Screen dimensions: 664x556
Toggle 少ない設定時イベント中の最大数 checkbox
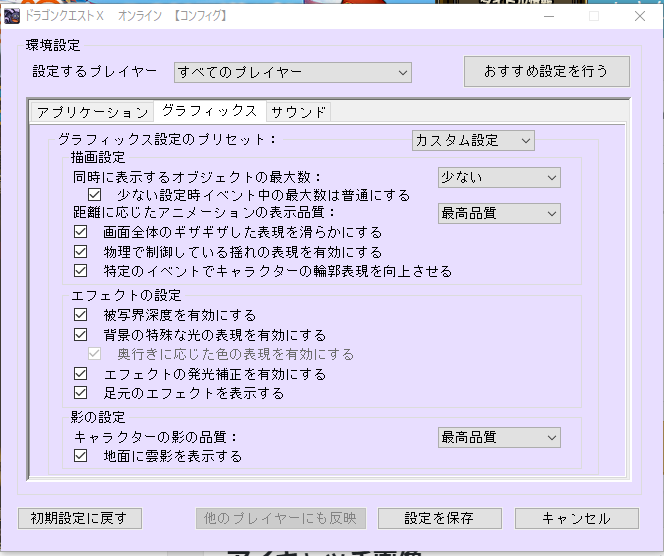[96, 195]
